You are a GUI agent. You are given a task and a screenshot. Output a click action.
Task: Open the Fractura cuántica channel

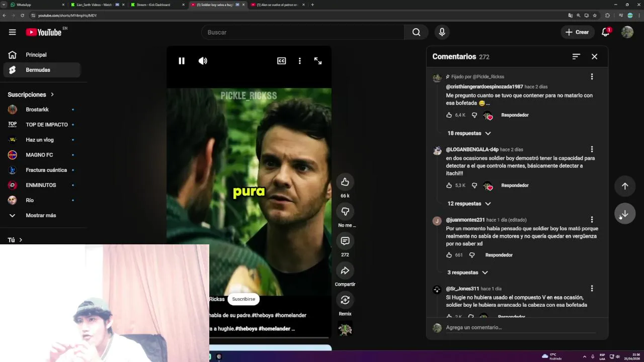(42, 170)
